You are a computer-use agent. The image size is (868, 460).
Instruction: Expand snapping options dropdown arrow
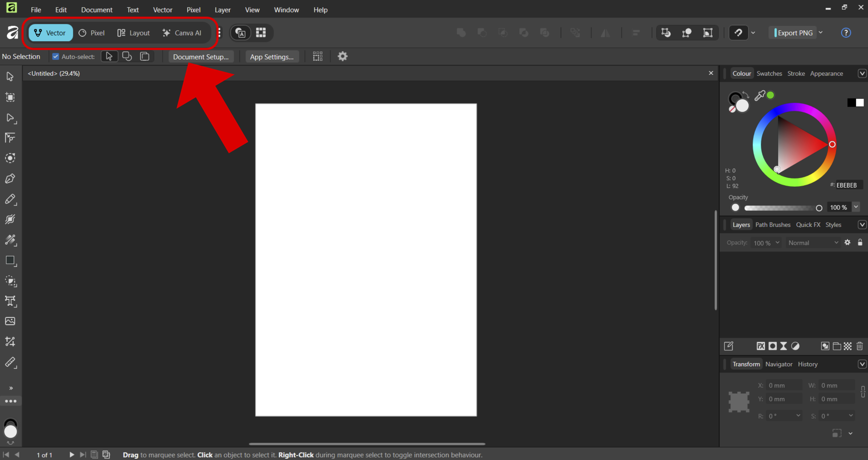753,33
